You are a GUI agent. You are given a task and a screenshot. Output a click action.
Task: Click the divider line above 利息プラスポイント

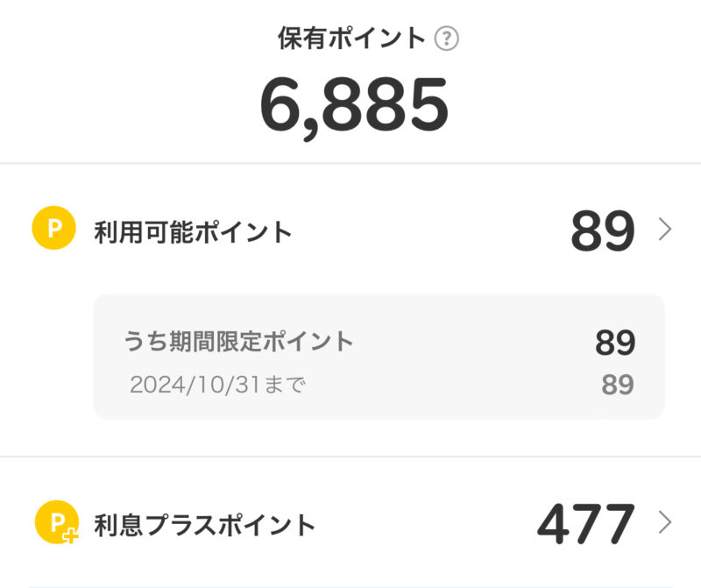click(350, 457)
